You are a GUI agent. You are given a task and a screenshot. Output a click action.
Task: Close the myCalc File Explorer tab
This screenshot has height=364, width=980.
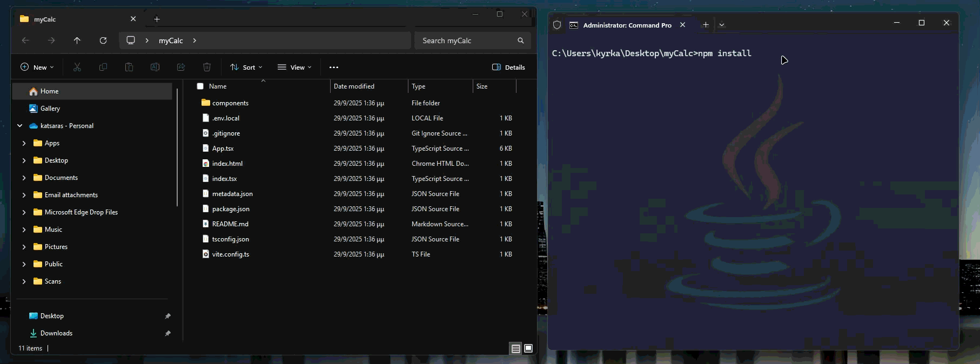[133, 19]
